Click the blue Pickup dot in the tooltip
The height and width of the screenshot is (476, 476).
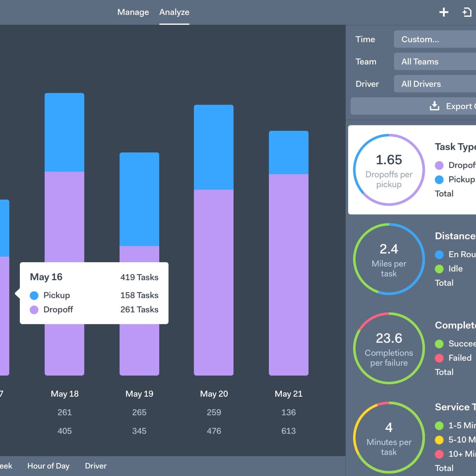(34, 295)
